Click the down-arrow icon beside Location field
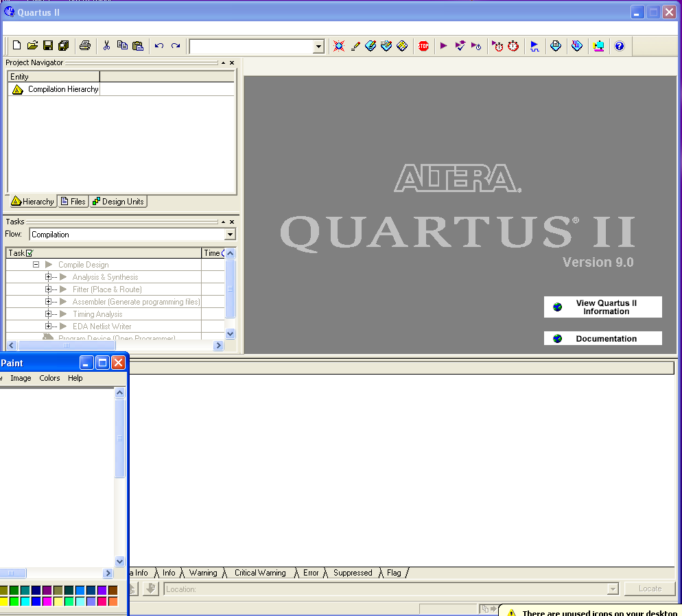The height and width of the screenshot is (616, 682). pyautogui.click(x=151, y=589)
